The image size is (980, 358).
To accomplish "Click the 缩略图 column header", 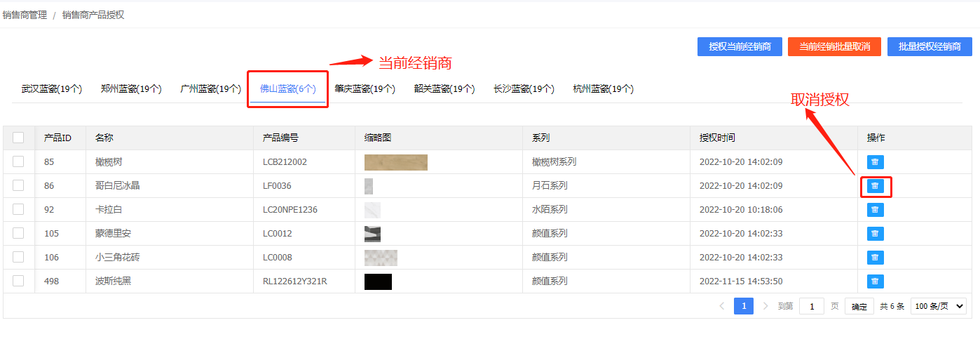I will click(378, 138).
